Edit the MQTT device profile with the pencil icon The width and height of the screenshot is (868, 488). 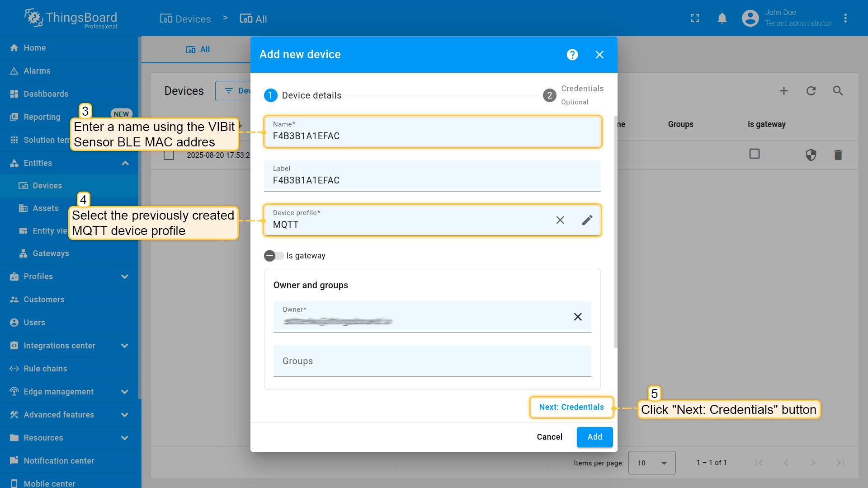click(x=587, y=220)
